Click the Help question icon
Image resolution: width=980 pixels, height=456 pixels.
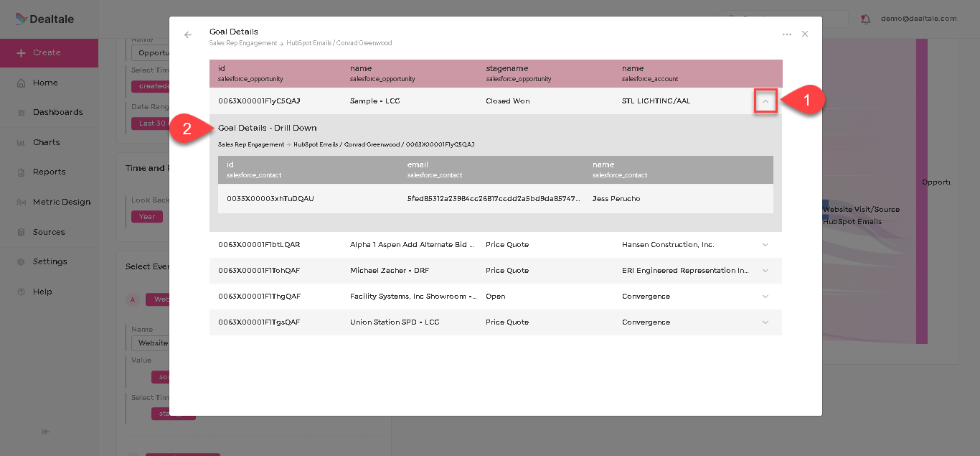[x=21, y=292]
